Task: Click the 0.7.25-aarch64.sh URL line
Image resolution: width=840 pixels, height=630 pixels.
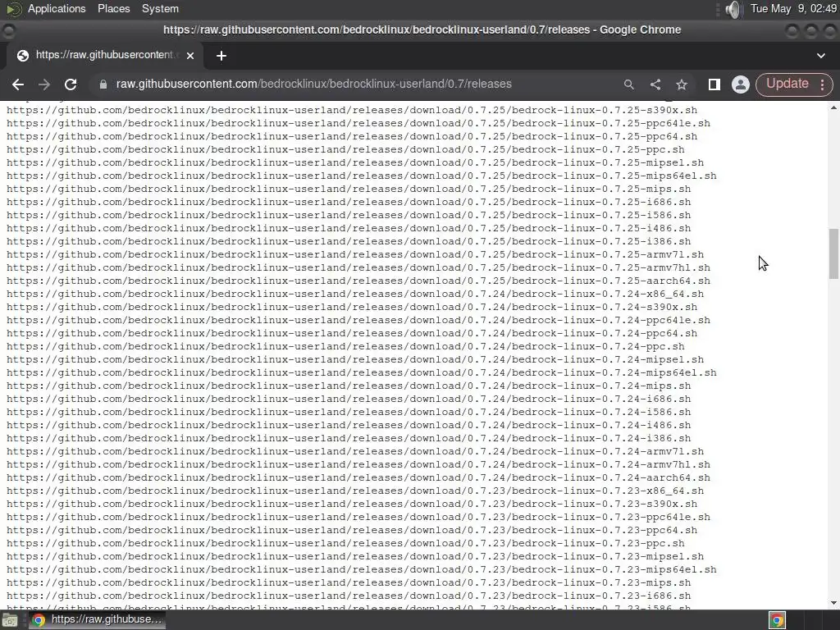Action: [x=358, y=281]
